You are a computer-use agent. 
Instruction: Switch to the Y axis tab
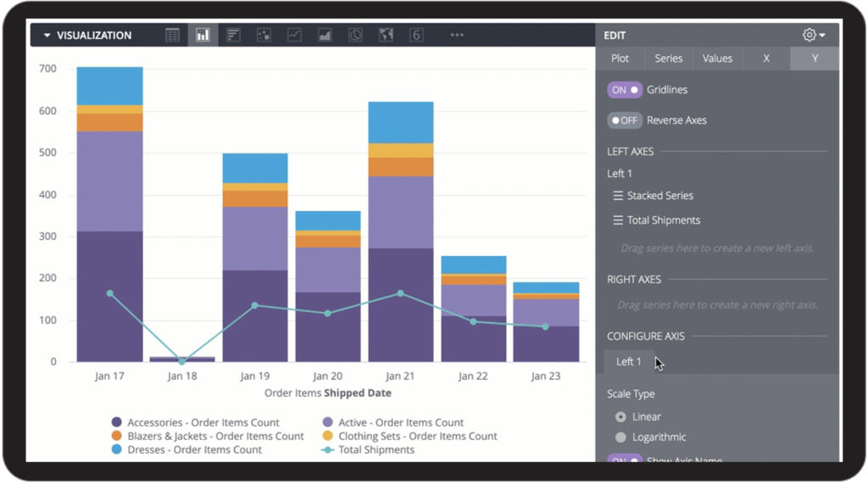click(x=815, y=58)
